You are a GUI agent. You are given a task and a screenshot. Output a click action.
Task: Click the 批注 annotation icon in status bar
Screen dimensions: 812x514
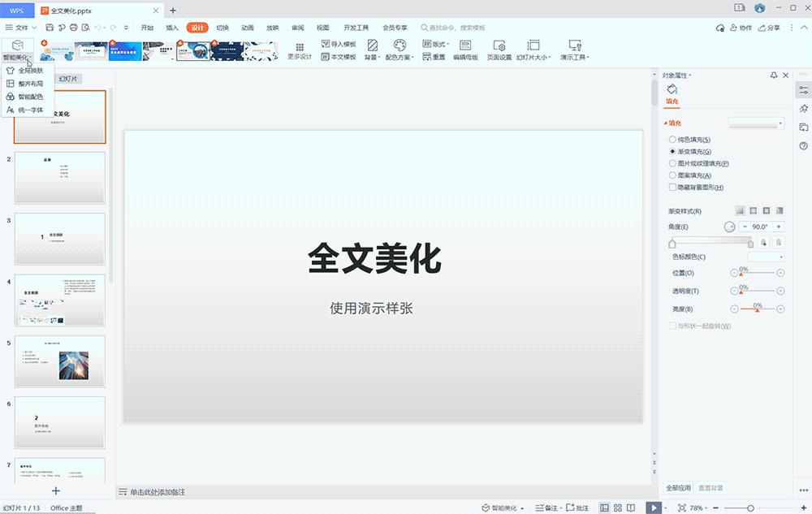(577, 507)
